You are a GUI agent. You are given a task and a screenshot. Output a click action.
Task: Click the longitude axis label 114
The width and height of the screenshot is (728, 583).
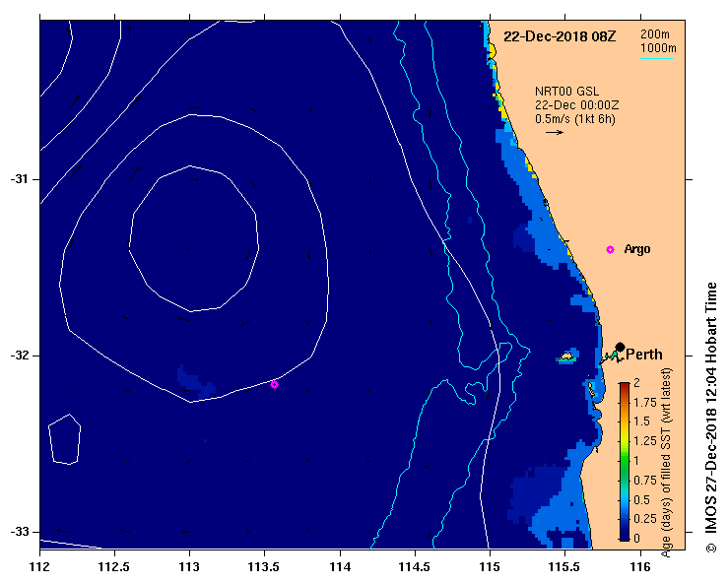coord(340,567)
